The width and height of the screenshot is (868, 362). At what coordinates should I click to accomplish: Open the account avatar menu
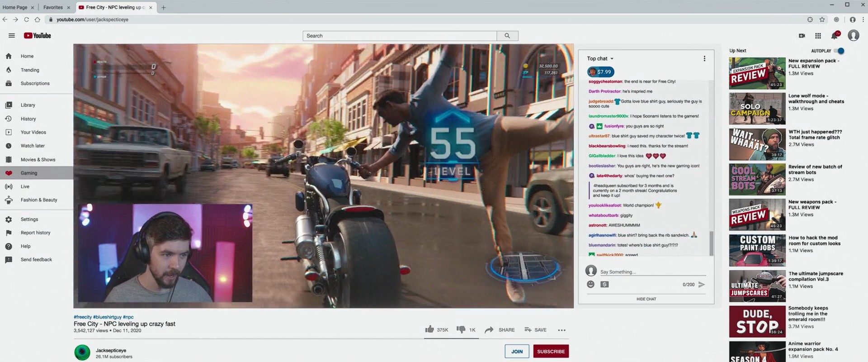(854, 35)
